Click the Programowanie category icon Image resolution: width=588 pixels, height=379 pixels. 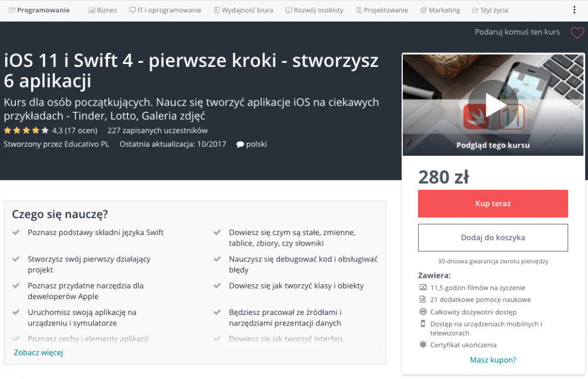click(x=12, y=10)
